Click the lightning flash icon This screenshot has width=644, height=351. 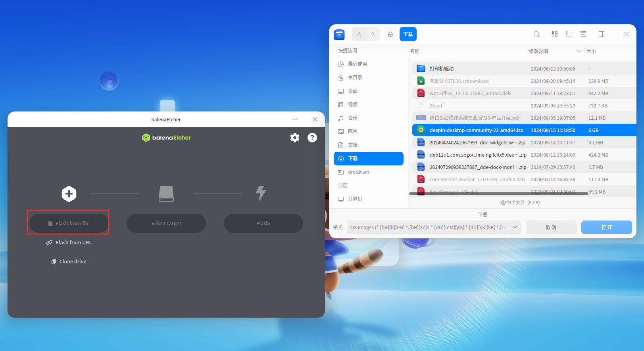point(261,194)
